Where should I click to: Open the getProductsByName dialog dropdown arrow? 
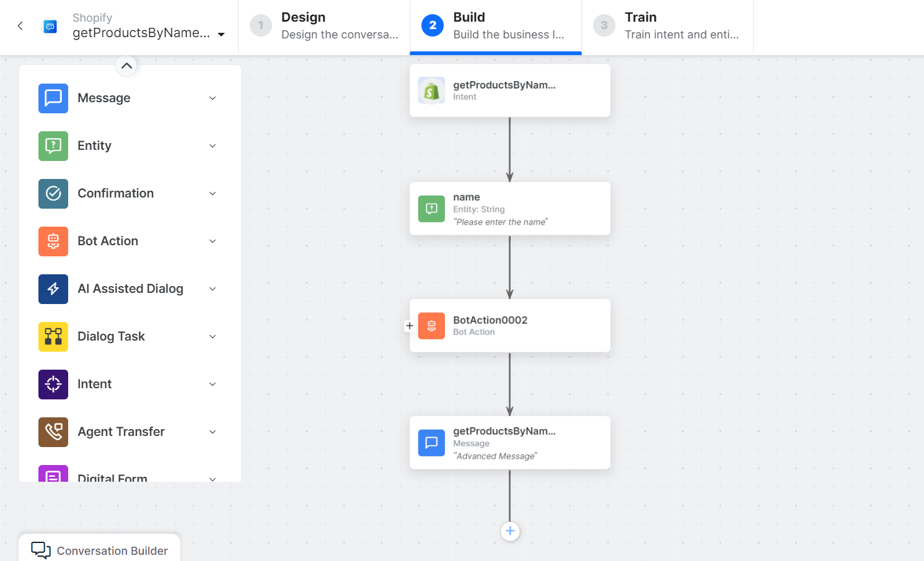coord(221,35)
